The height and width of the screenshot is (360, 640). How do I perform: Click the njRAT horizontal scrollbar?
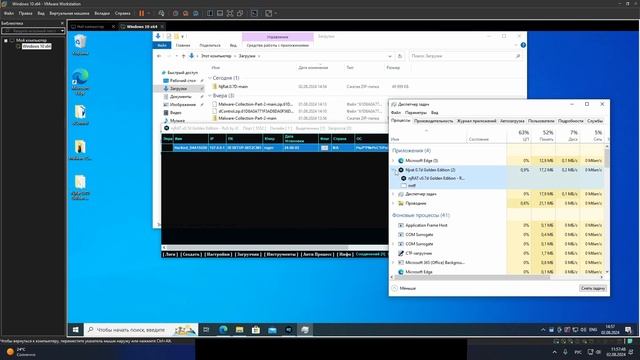257,248
